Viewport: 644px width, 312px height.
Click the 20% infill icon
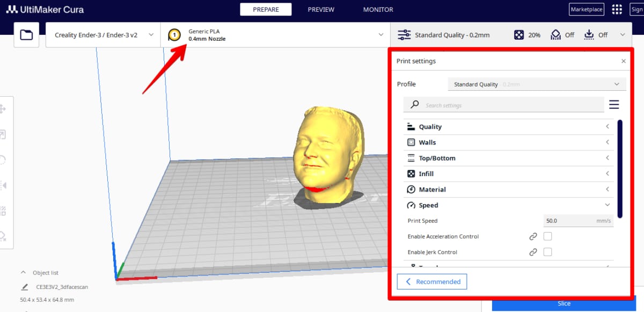519,35
